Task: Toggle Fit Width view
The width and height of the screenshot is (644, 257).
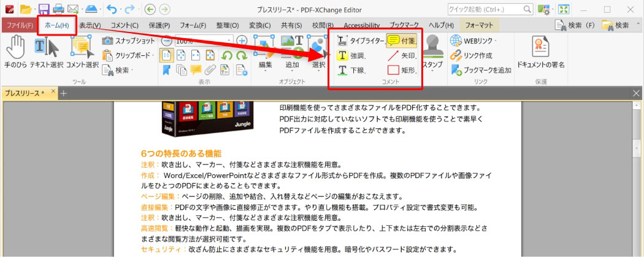Action: (x=196, y=55)
